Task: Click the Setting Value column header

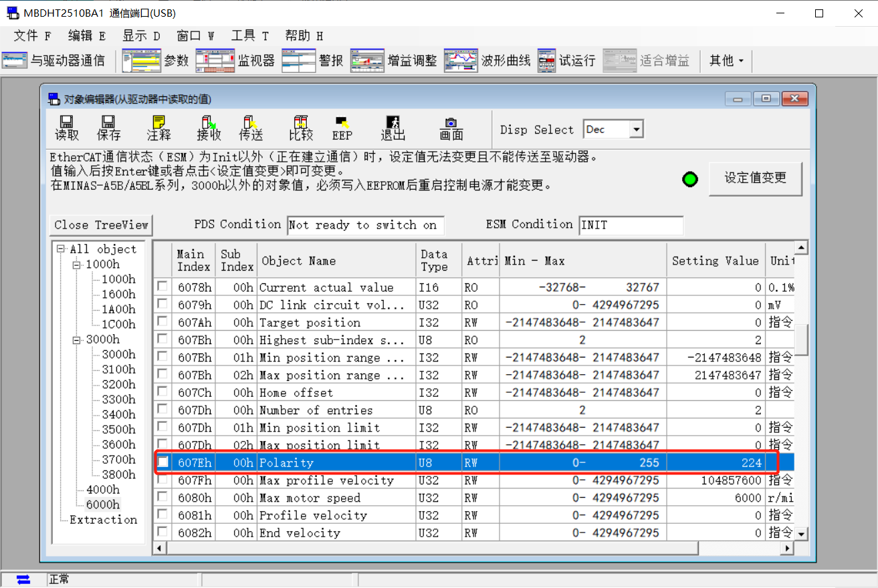Action: click(x=716, y=261)
